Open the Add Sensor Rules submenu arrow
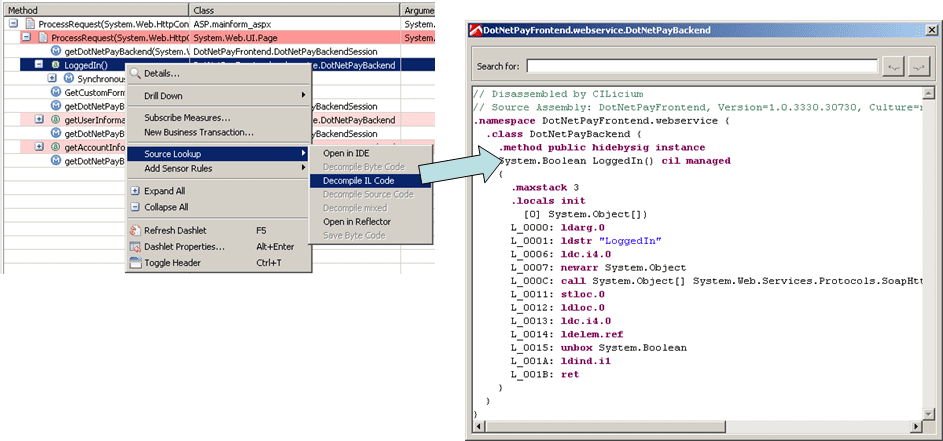Viewport: 943px width, 441px height. pos(303,168)
